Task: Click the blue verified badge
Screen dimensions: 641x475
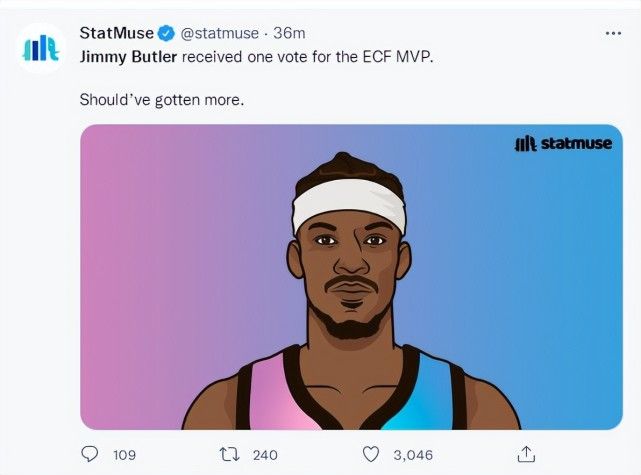Action: tap(166, 33)
